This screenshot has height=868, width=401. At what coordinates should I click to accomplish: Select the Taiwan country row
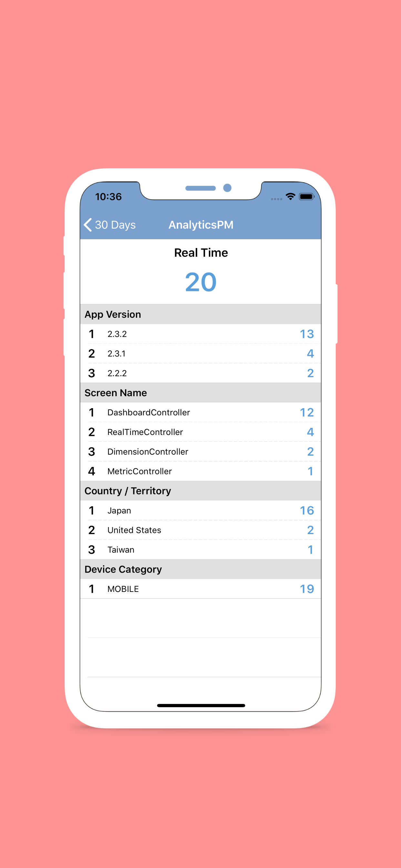pos(200,550)
